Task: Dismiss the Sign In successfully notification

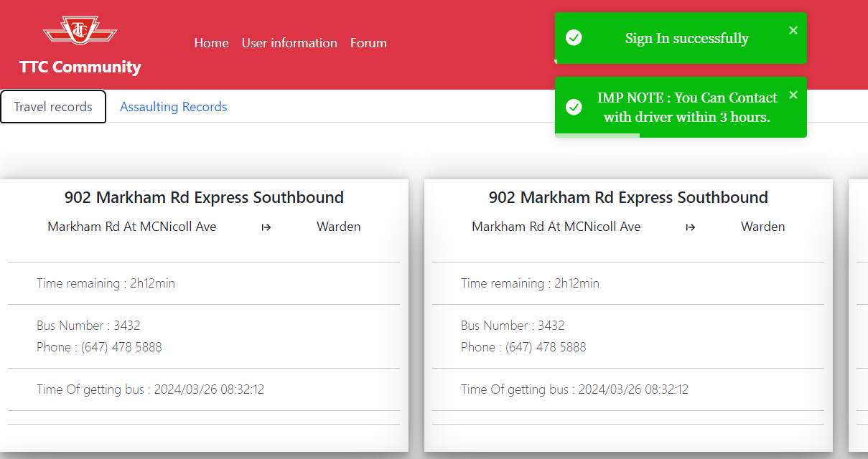Action: click(x=793, y=30)
